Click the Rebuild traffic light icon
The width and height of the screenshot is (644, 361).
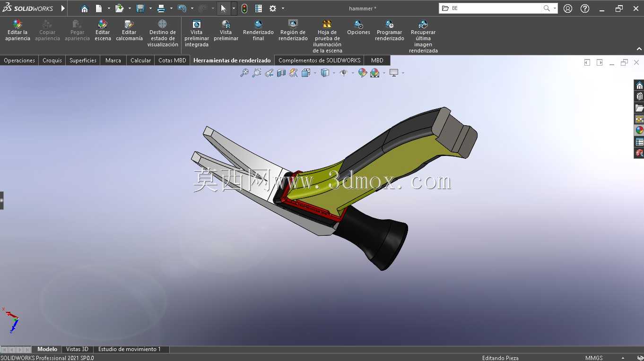(x=244, y=9)
